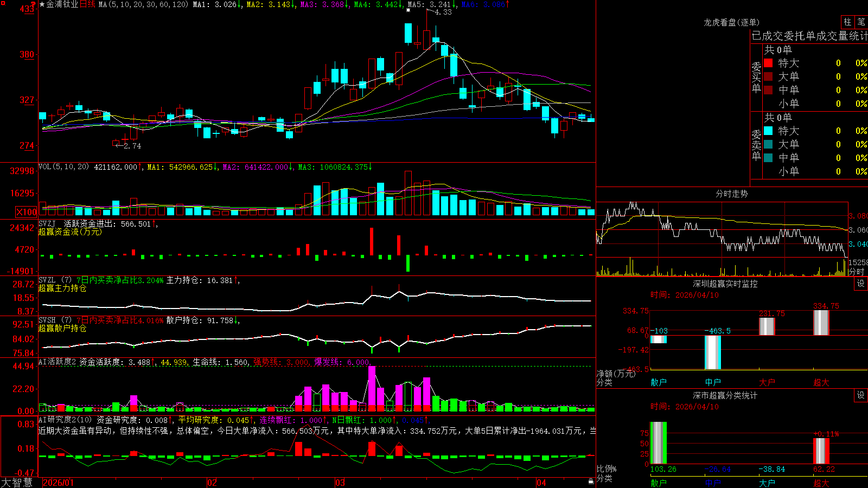
Task: Click the AI活跃度2 indicator name
Action: (x=58, y=362)
